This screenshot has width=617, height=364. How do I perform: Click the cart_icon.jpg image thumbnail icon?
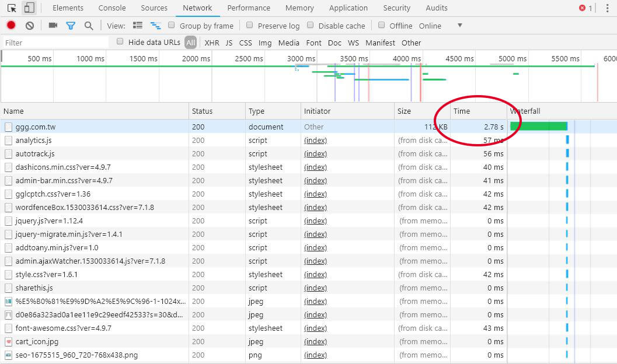8,342
